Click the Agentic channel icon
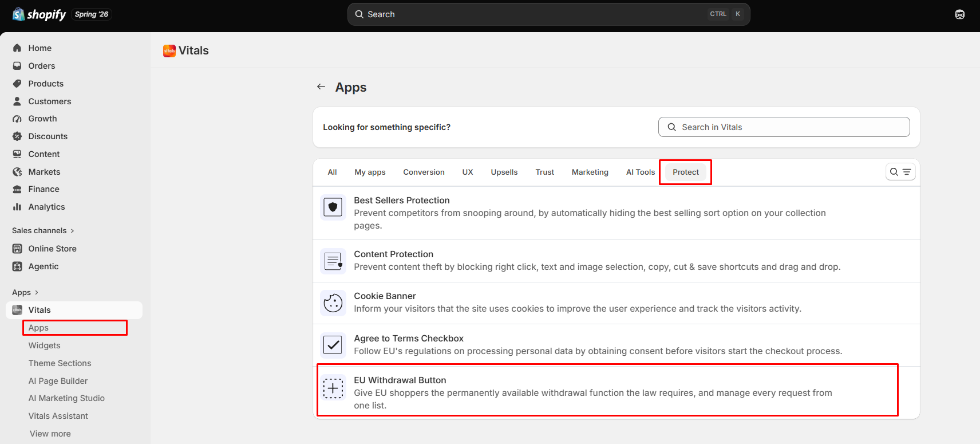This screenshot has width=980, height=444. [17, 266]
